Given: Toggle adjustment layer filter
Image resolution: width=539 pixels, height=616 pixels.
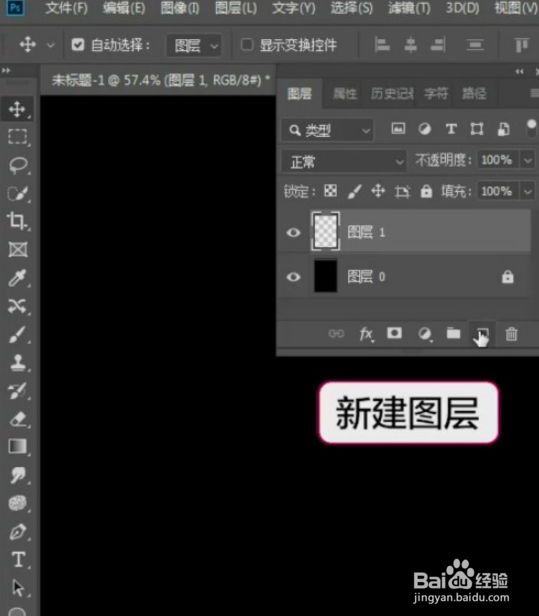Looking at the screenshot, I should (x=424, y=128).
